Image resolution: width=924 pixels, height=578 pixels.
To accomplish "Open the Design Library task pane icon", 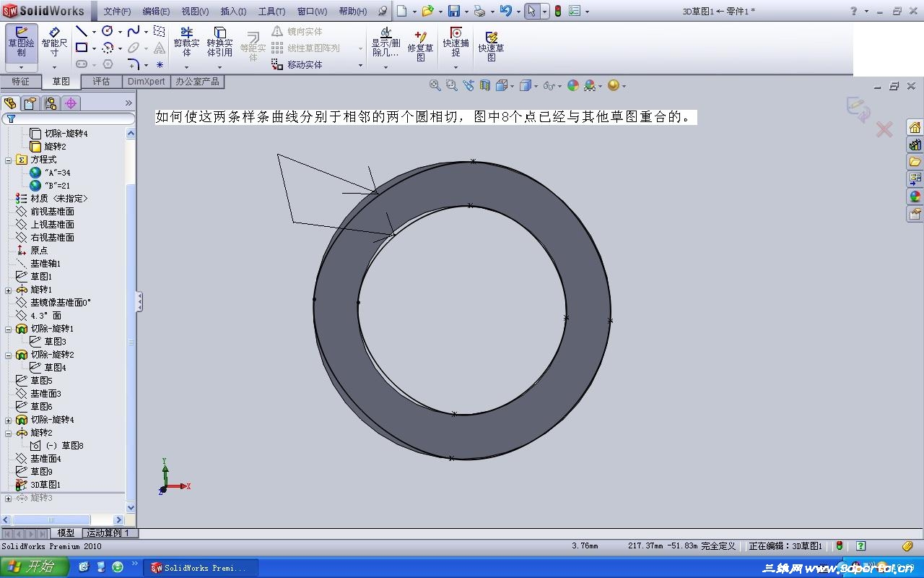I will 915,144.
